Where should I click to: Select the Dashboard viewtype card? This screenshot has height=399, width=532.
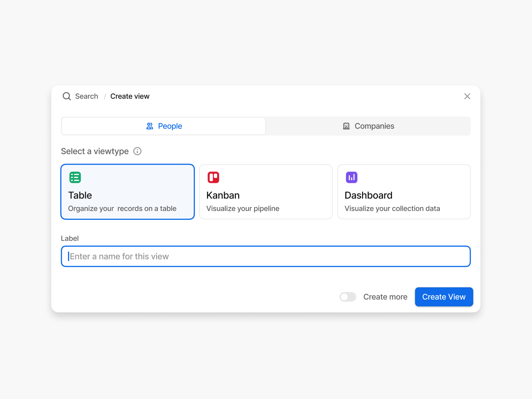[x=404, y=192]
